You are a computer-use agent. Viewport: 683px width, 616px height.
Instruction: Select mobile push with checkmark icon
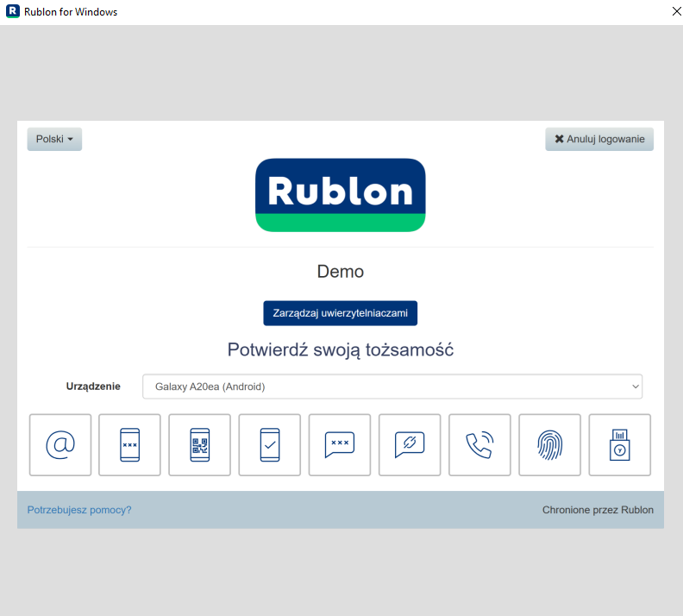(269, 445)
